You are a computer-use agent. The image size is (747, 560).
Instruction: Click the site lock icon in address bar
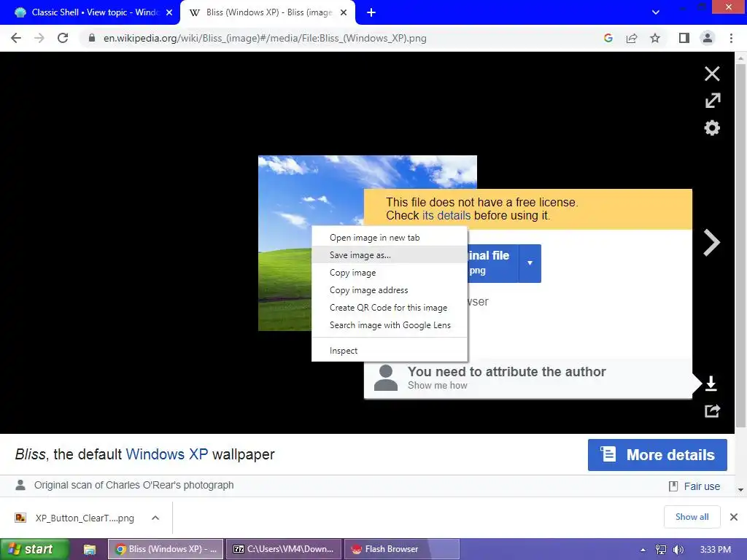tap(92, 38)
